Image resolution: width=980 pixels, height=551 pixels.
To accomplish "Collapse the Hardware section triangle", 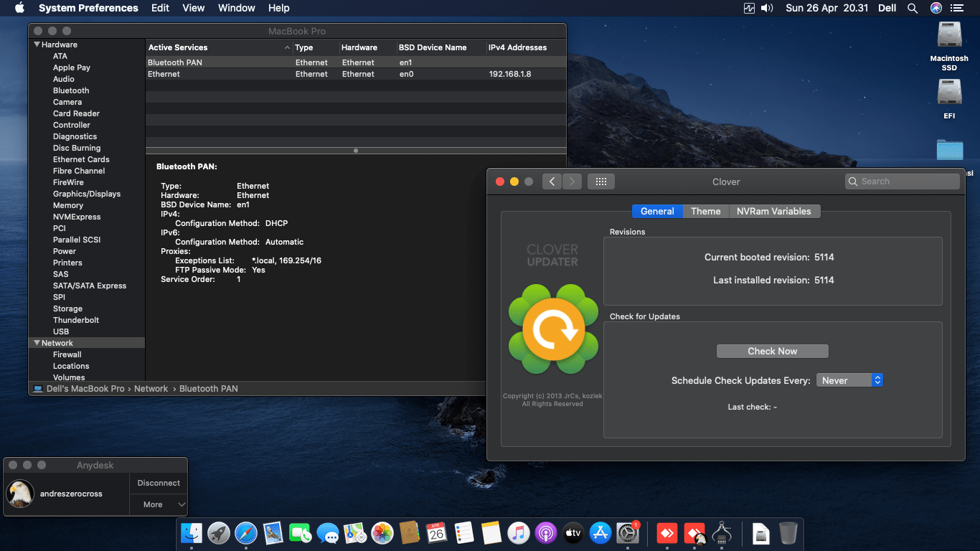I will pos(37,44).
